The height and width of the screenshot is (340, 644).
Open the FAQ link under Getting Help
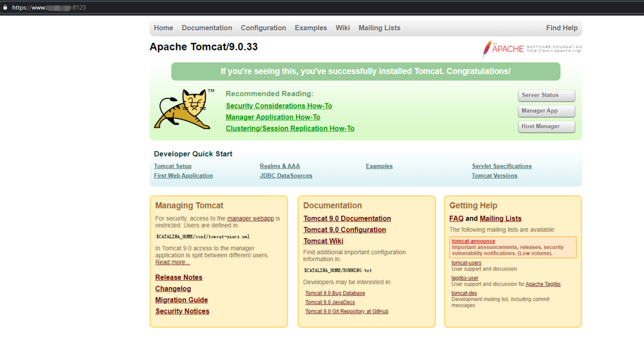coord(456,219)
